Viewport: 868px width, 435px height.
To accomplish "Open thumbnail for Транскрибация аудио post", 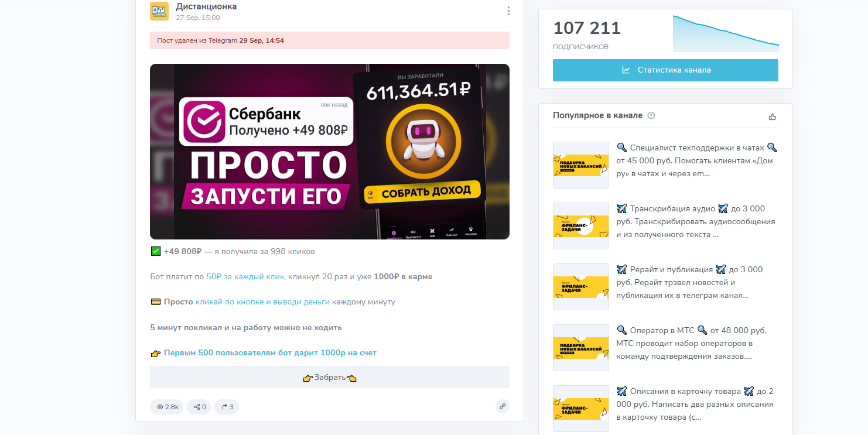I will click(580, 226).
